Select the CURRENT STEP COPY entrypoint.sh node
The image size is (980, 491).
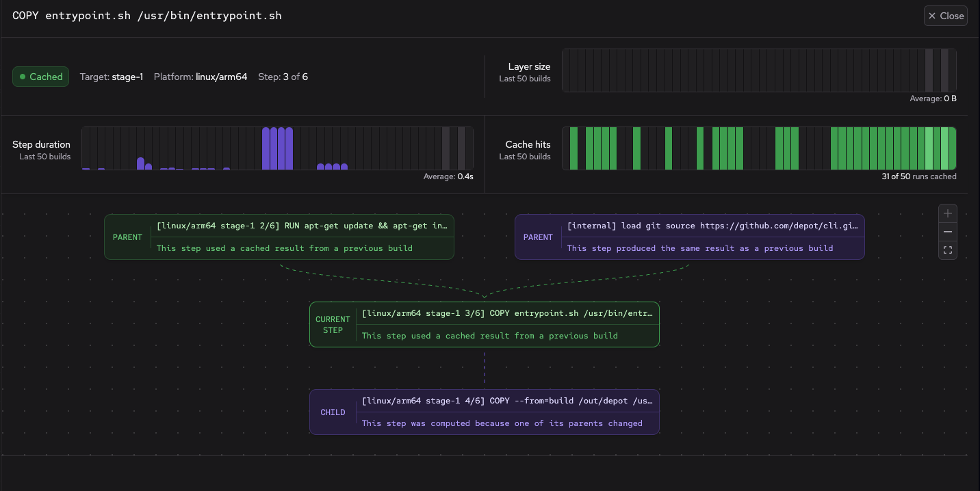pos(484,324)
